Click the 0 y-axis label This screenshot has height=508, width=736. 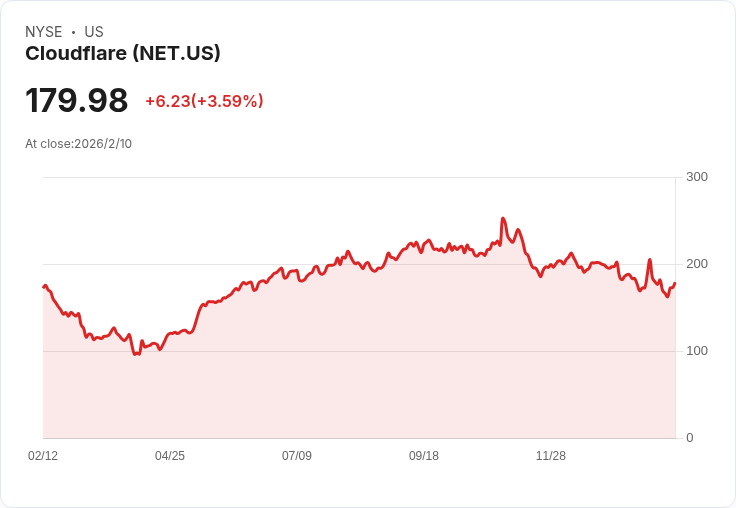coord(690,438)
